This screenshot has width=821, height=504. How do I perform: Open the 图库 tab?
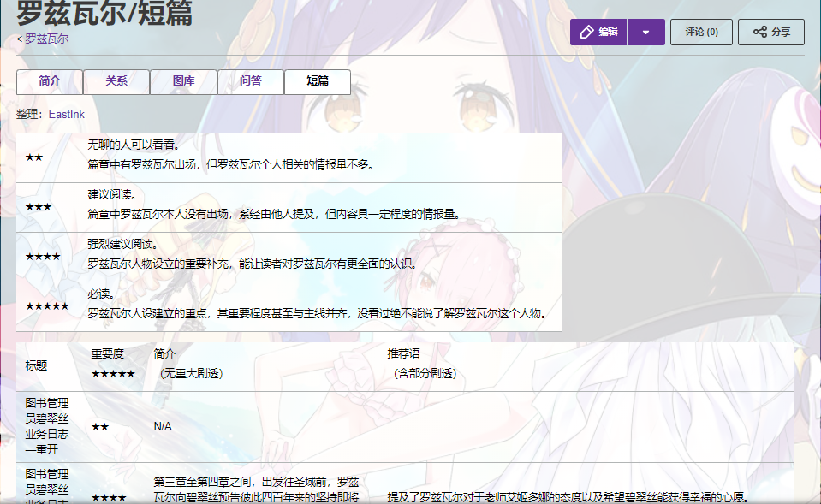coord(183,81)
